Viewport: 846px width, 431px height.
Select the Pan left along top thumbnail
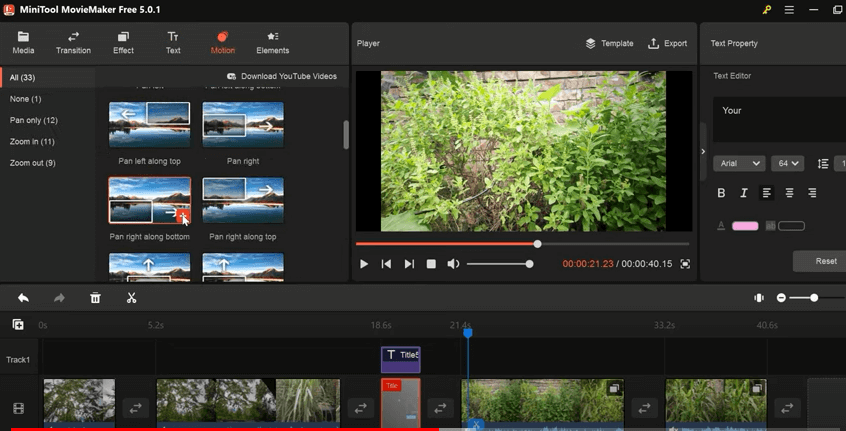[149, 125]
